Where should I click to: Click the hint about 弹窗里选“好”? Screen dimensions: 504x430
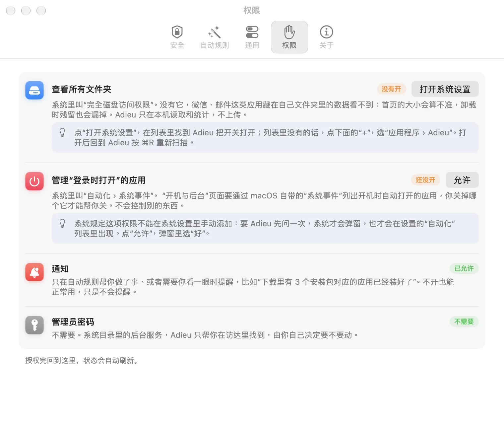click(x=265, y=228)
